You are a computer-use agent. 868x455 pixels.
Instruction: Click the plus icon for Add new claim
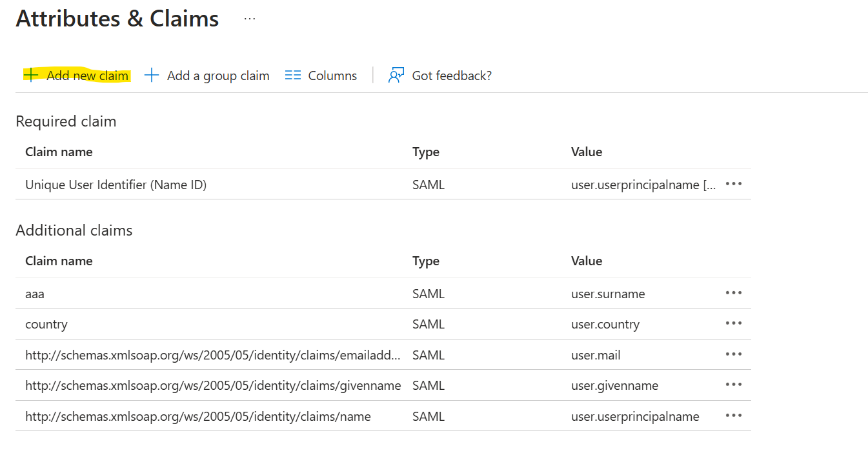click(x=30, y=76)
